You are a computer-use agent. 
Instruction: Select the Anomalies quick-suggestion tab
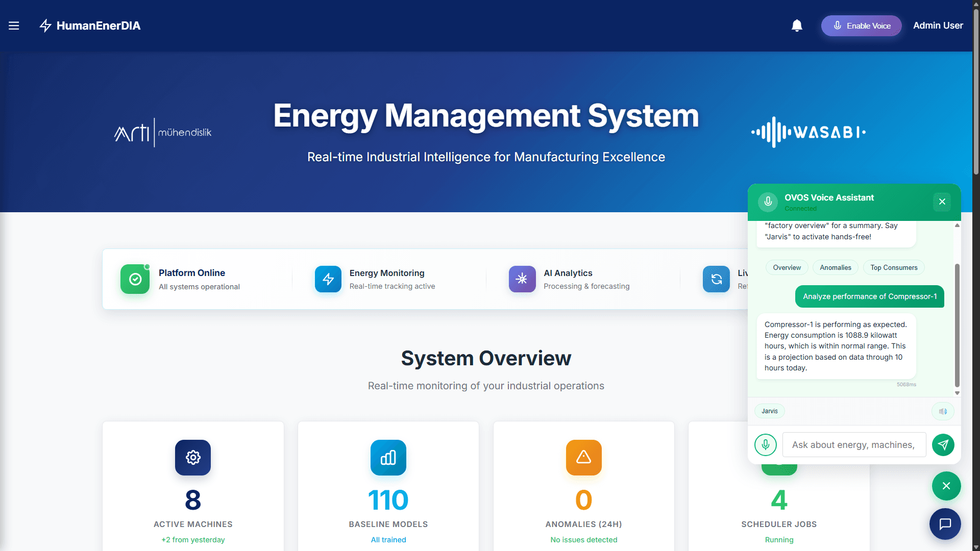click(836, 267)
